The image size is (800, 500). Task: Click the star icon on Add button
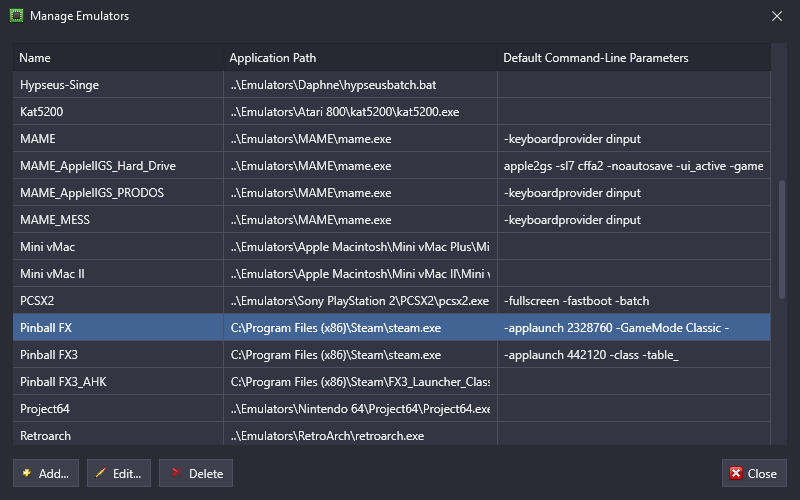(x=27, y=473)
